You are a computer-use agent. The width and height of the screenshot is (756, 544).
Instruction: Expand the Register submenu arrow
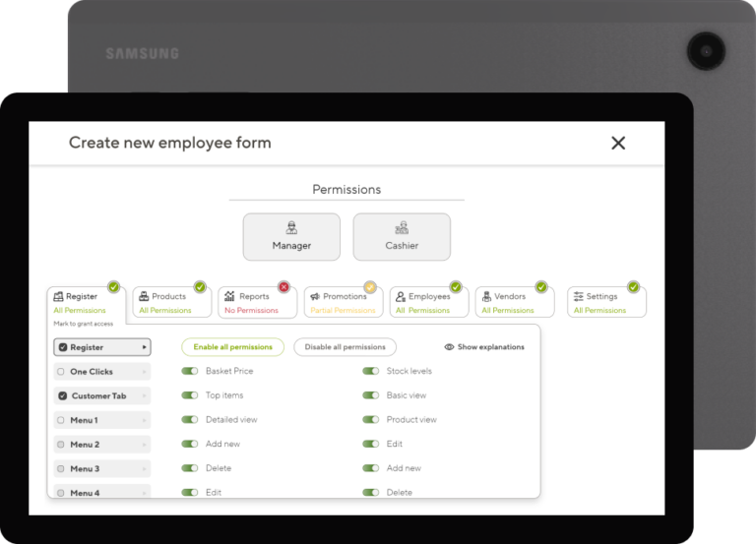[x=145, y=347]
